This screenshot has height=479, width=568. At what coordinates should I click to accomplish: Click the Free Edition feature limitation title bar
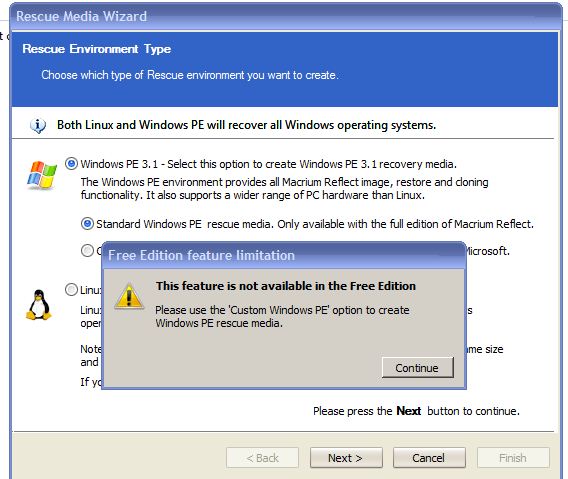(x=284, y=255)
